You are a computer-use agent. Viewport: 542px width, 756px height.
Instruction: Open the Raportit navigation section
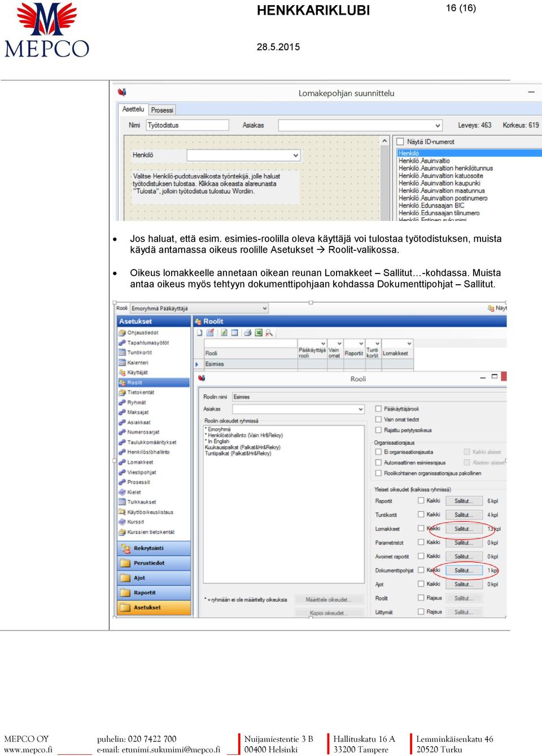(x=154, y=593)
